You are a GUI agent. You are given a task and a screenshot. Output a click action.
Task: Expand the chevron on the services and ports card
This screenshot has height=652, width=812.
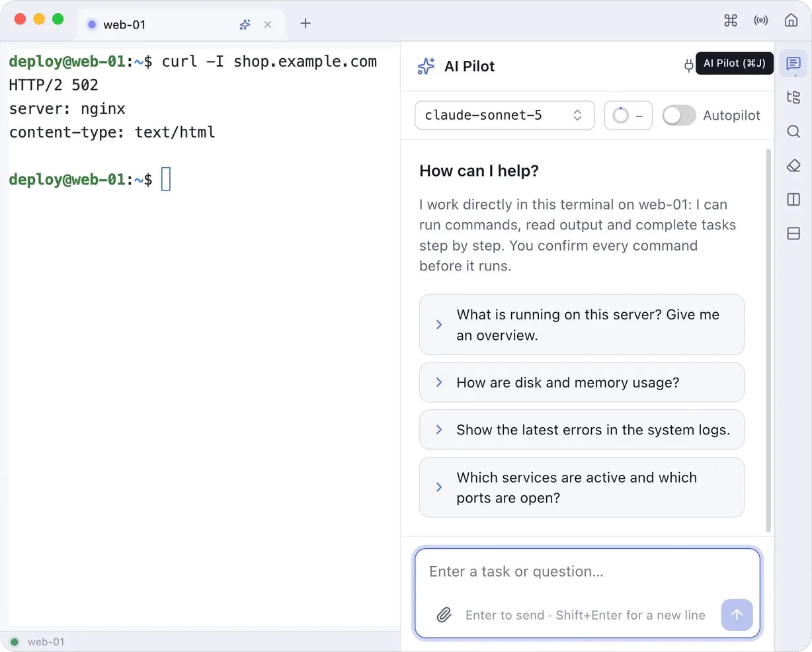[439, 487]
